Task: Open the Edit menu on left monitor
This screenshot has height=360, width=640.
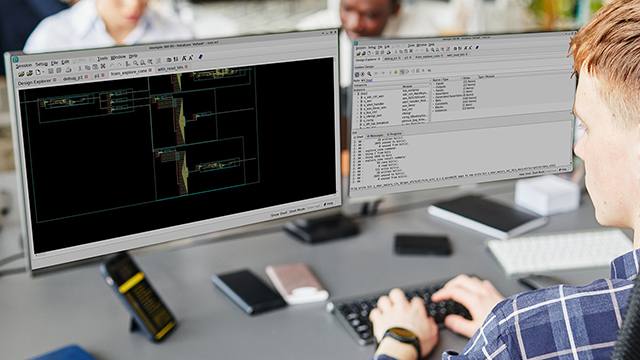Action: pyautogui.click(x=66, y=62)
